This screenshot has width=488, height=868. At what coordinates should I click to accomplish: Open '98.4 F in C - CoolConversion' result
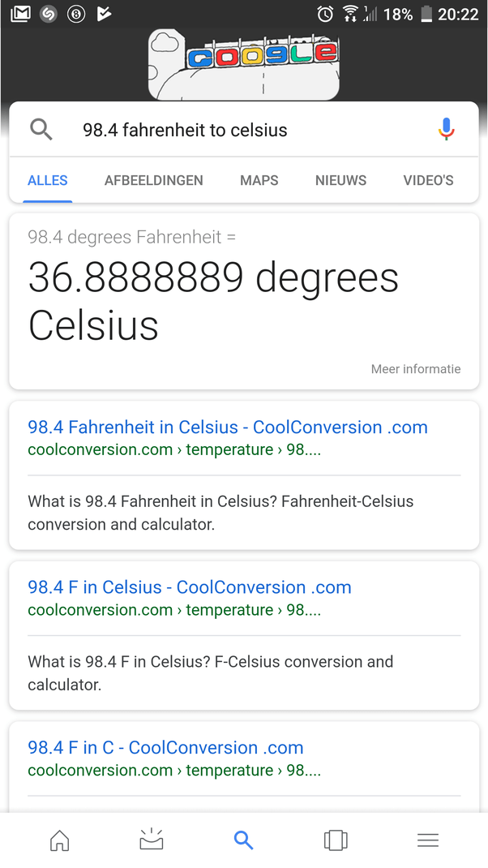click(165, 748)
